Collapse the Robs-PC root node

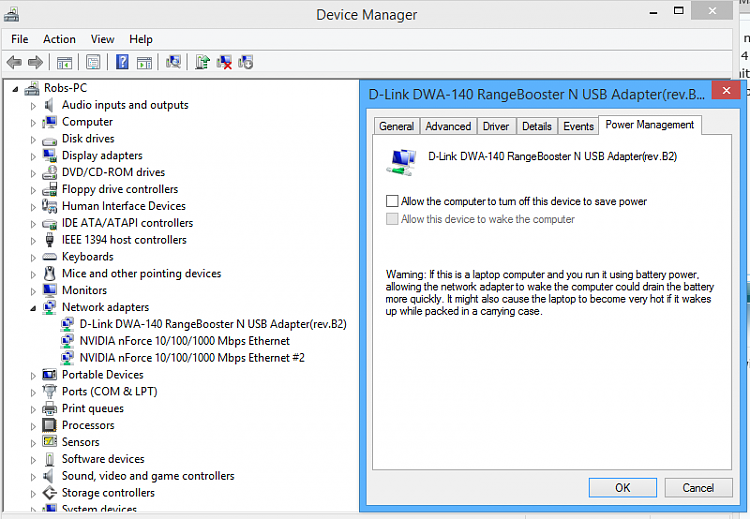[x=15, y=89]
